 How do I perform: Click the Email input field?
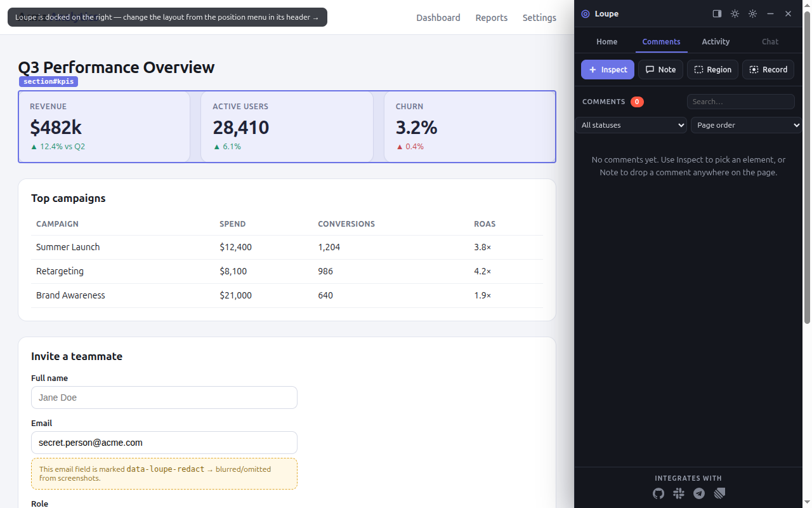click(x=164, y=443)
